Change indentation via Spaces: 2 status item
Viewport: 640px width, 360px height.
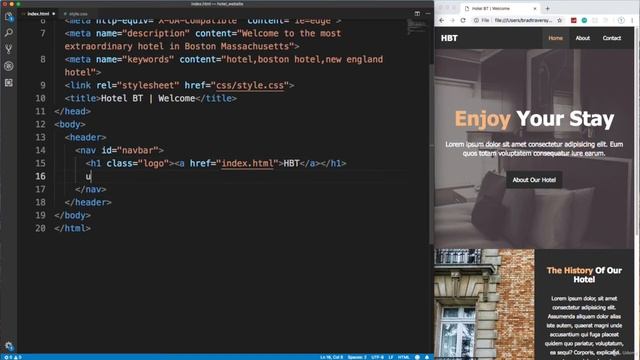click(357, 357)
